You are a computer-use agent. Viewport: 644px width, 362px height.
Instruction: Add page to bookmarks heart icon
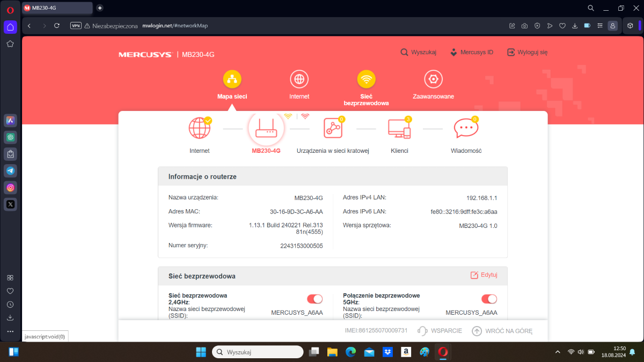pyautogui.click(x=562, y=26)
